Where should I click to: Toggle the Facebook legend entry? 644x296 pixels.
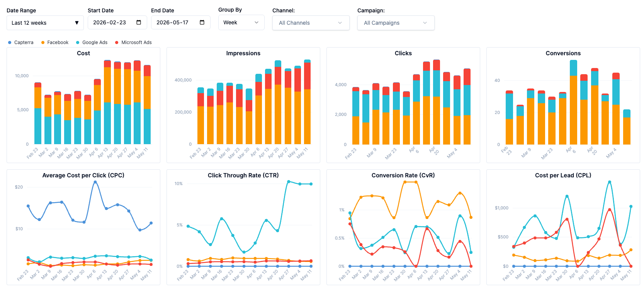pyautogui.click(x=55, y=43)
